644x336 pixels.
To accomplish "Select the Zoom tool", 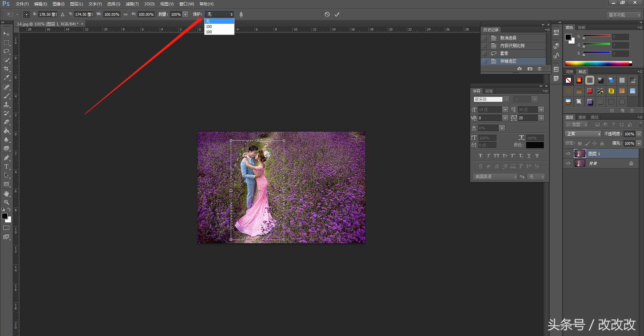I will [6, 202].
